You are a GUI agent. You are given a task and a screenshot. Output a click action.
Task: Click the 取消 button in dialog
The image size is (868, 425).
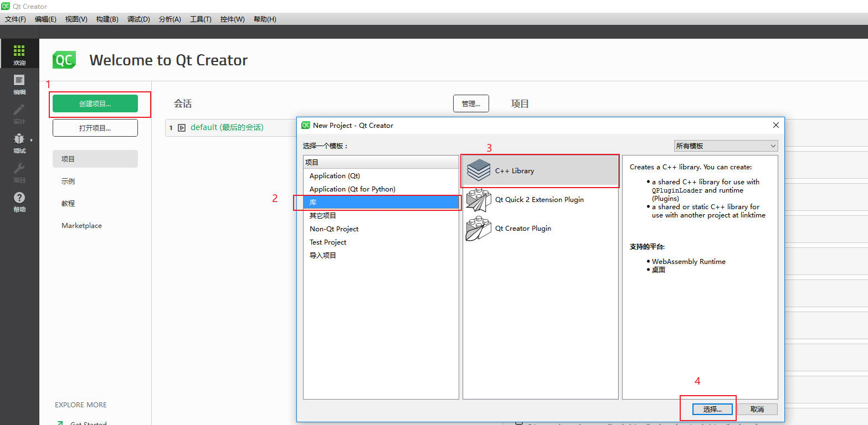point(757,409)
